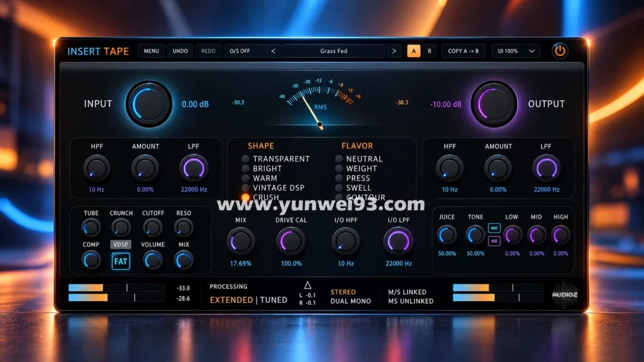Select M/S LINKED mode

coord(408,292)
